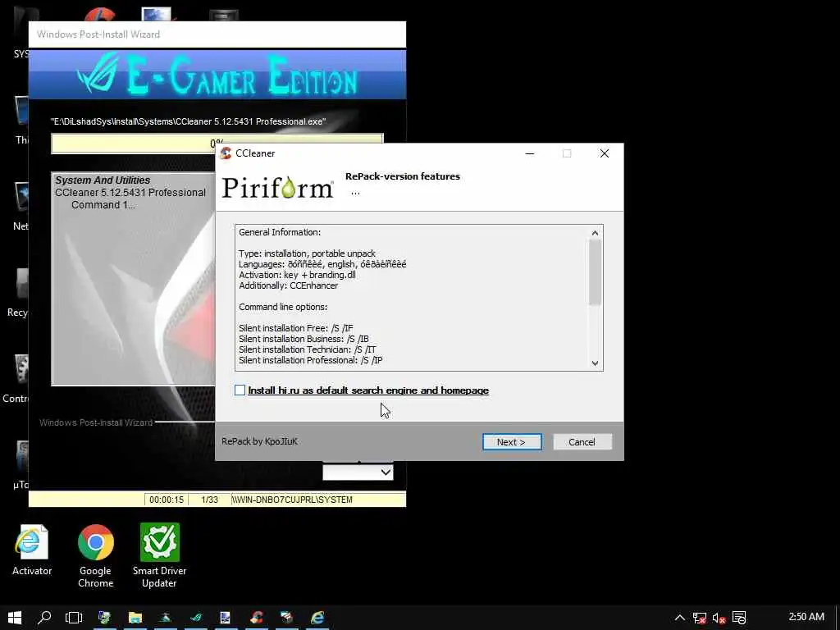Click the Network desktop icon

(x=21, y=206)
